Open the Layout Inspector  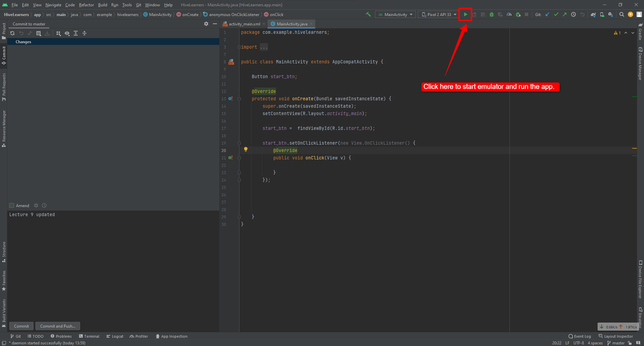click(x=615, y=336)
